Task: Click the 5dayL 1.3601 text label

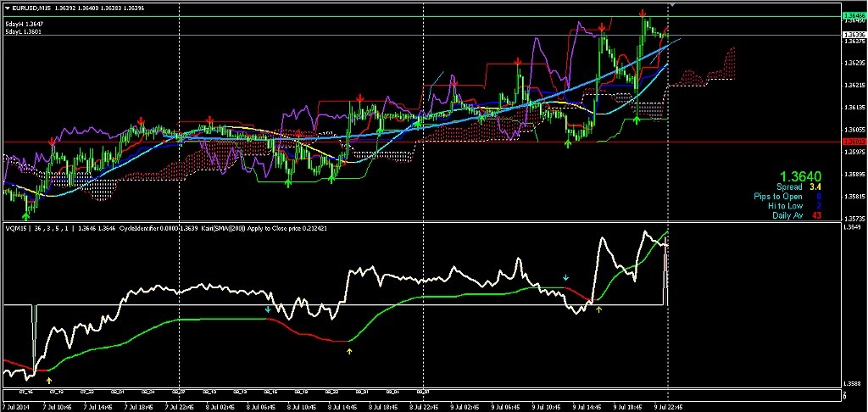Action: 24,31
